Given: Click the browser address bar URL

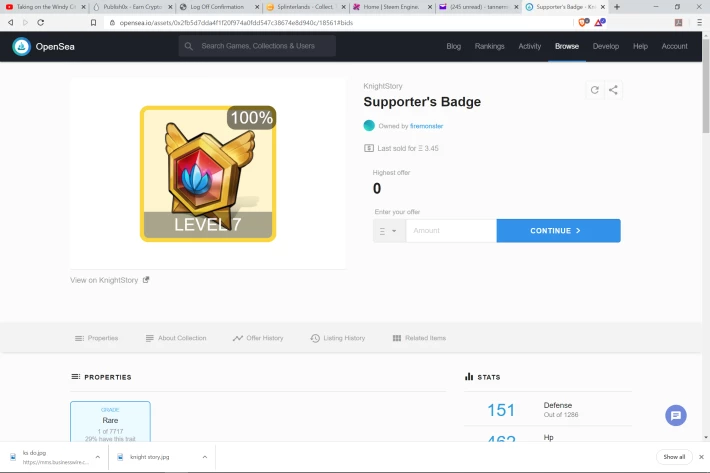Looking at the screenshot, I should point(236,23).
